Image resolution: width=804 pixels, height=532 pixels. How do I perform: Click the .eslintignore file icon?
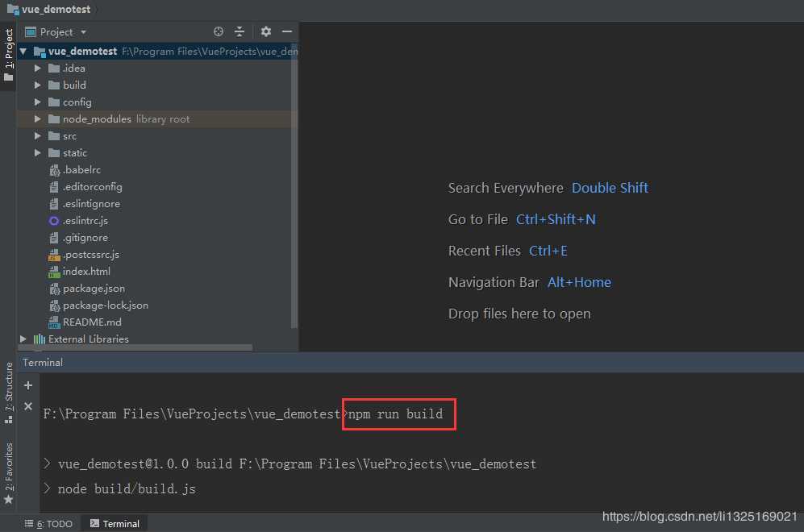tap(54, 204)
